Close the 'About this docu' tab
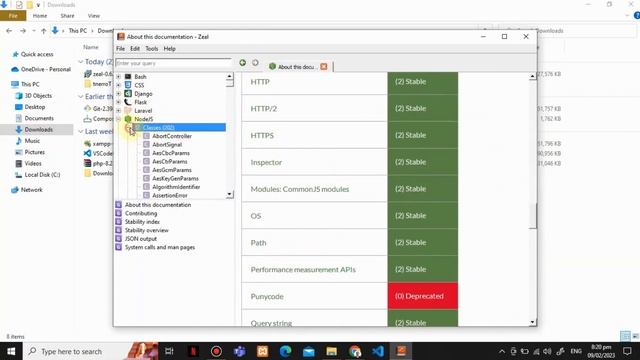The image size is (640, 360). pos(324,67)
